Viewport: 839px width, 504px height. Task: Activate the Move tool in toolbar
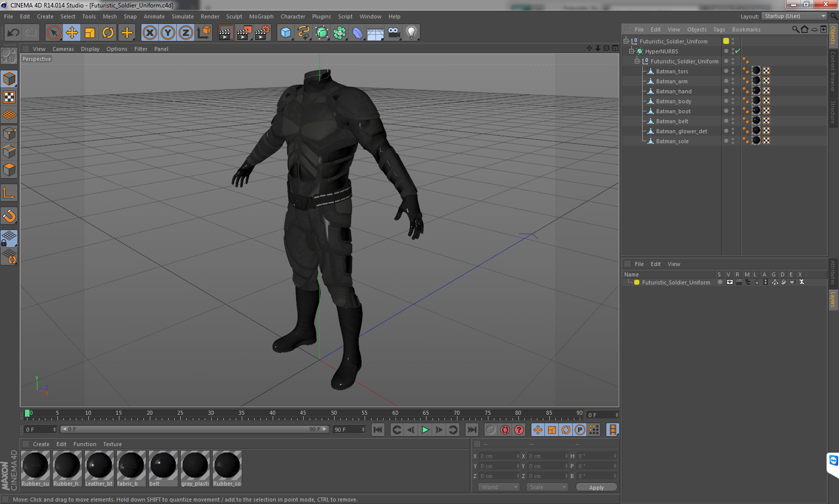click(x=72, y=33)
